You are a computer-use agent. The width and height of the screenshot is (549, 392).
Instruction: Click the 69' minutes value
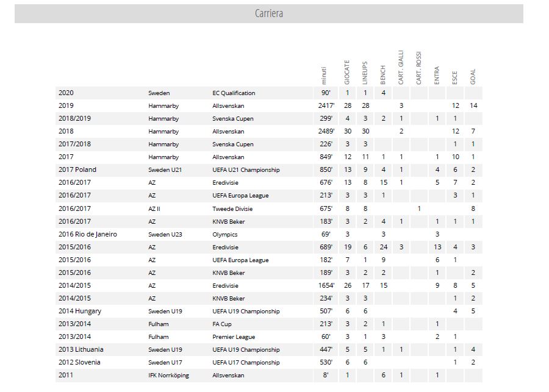click(326, 234)
